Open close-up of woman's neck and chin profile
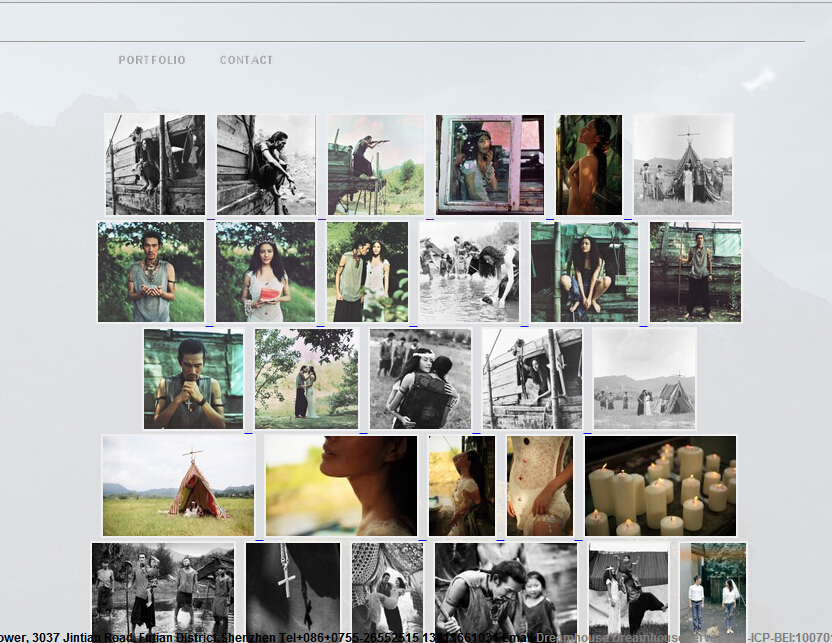 click(x=341, y=486)
